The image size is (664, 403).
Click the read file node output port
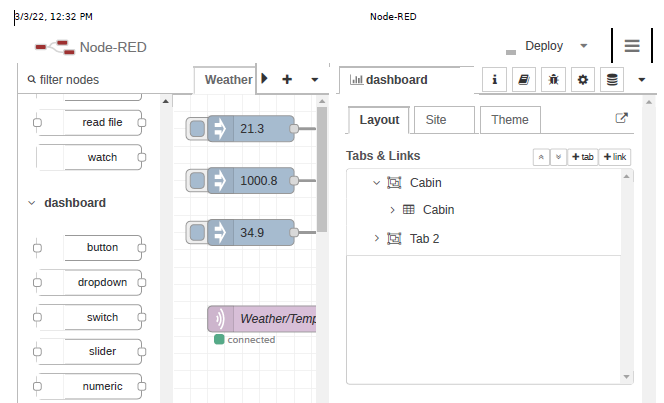142,123
